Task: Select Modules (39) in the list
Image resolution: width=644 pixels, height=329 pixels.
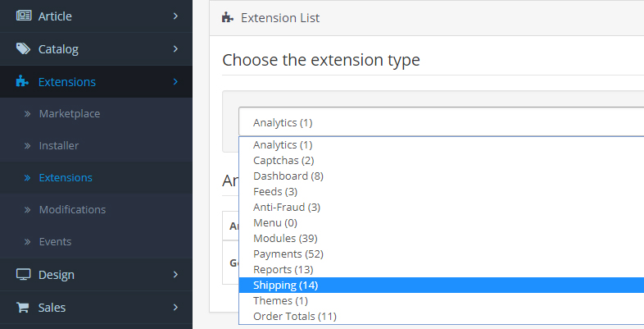Action: (285, 239)
